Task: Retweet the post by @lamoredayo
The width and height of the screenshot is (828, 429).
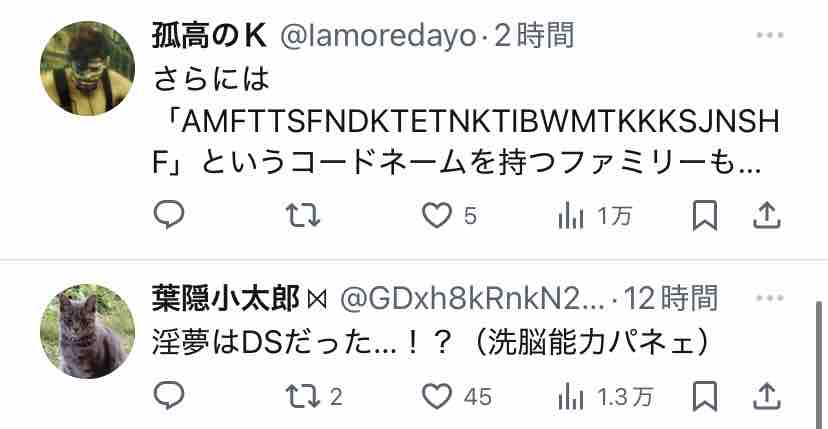Action: click(x=303, y=216)
